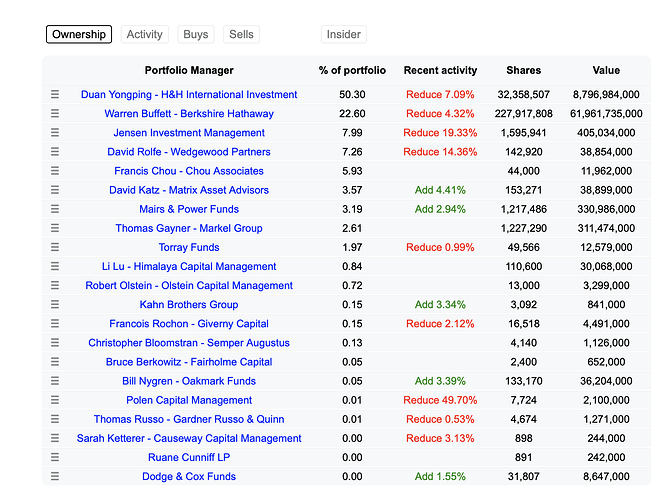Click the menu icon beside Robert Olstein row

[55, 285]
